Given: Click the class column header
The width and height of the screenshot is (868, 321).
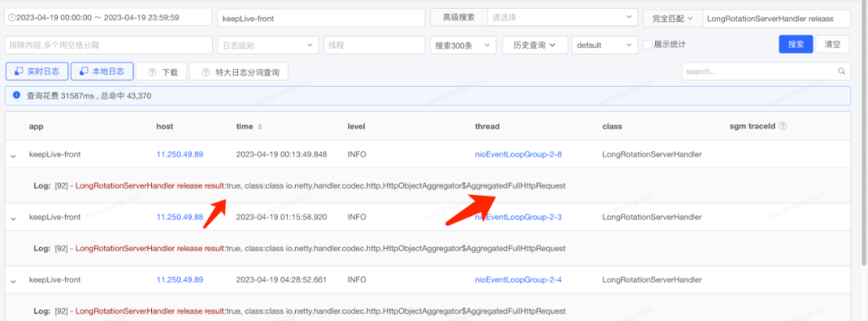Looking at the screenshot, I should click(612, 127).
